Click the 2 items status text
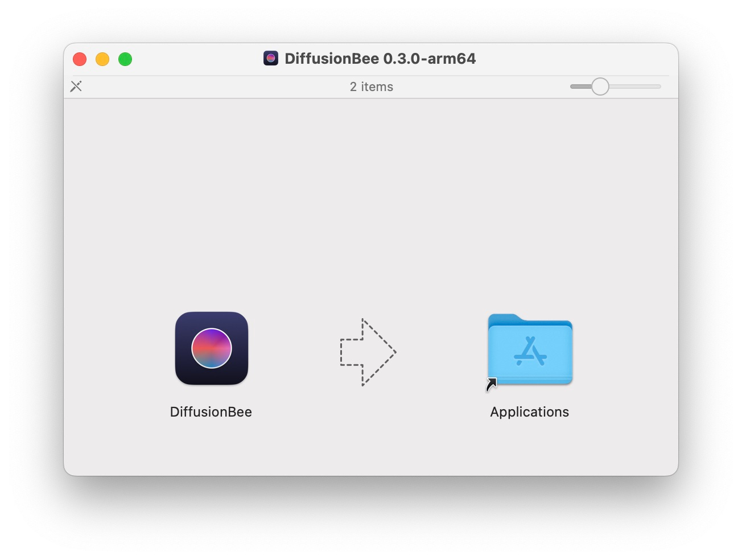Viewport: 742px width, 560px height. pyautogui.click(x=371, y=87)
